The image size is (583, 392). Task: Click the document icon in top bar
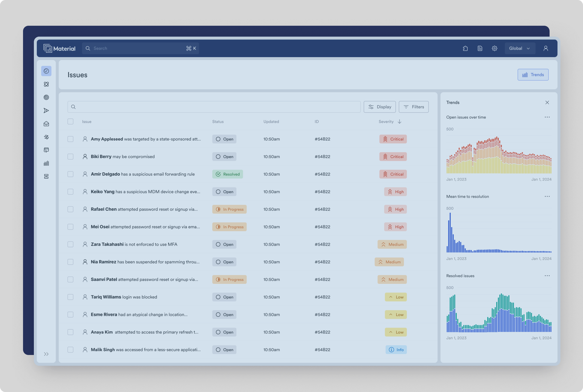point(480,48)
